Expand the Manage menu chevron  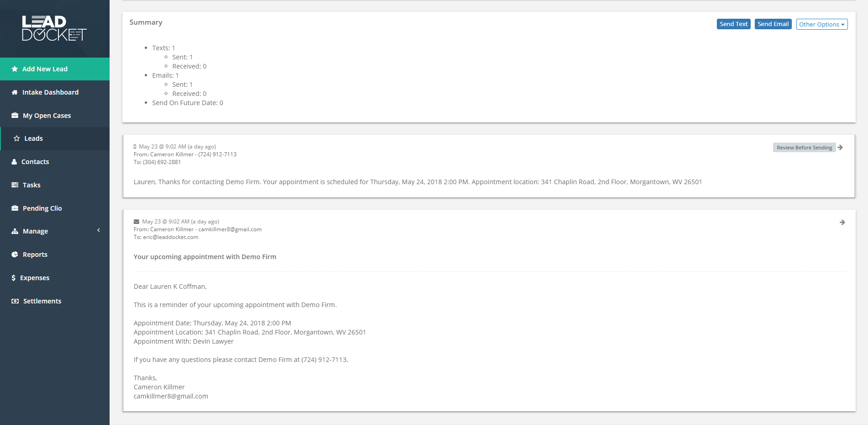point(99,230)
